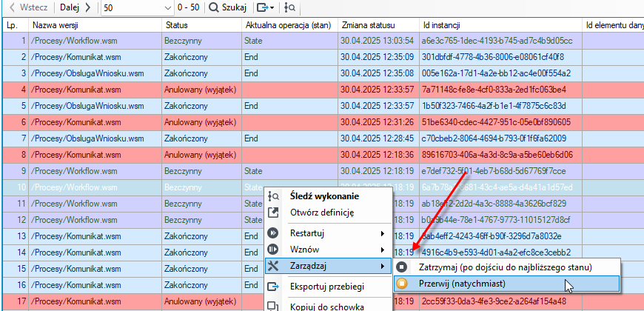
Task: Click the Zatrzymaj stop icon
Action: 402,267
